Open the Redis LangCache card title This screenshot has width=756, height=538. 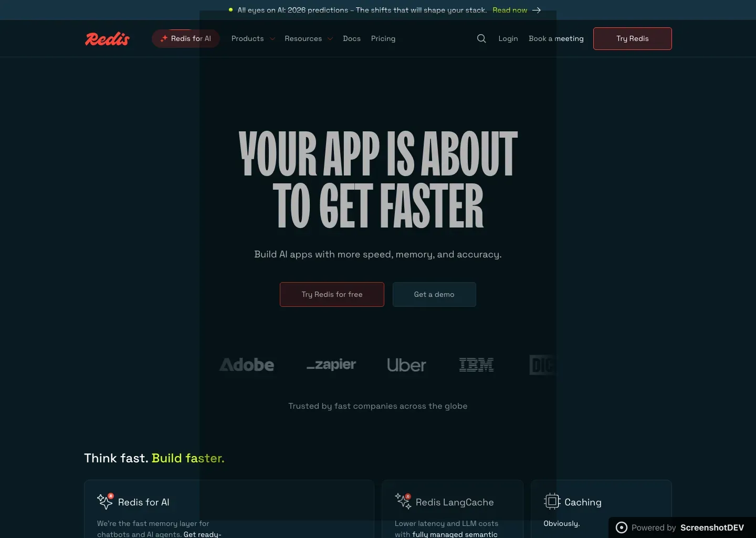(455, 502)
